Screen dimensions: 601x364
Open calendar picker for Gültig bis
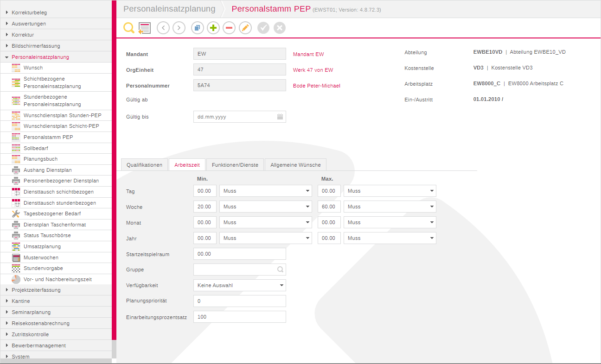[280, 117]
